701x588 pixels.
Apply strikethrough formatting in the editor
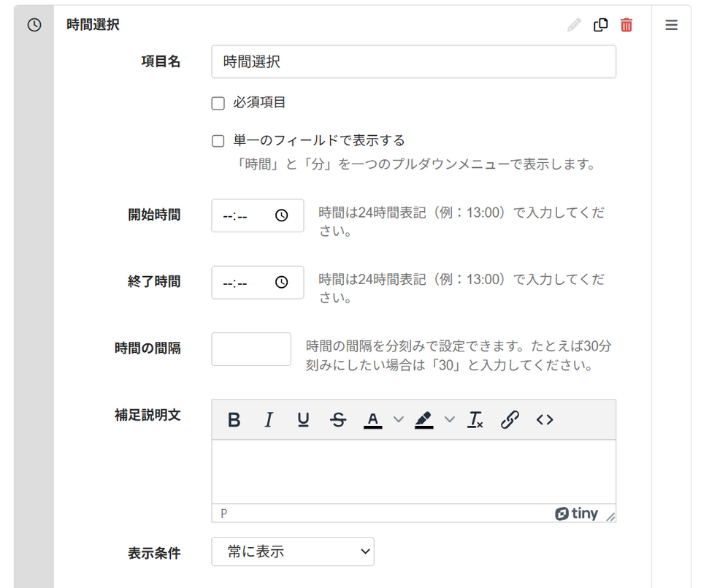(x=338, y=420)
